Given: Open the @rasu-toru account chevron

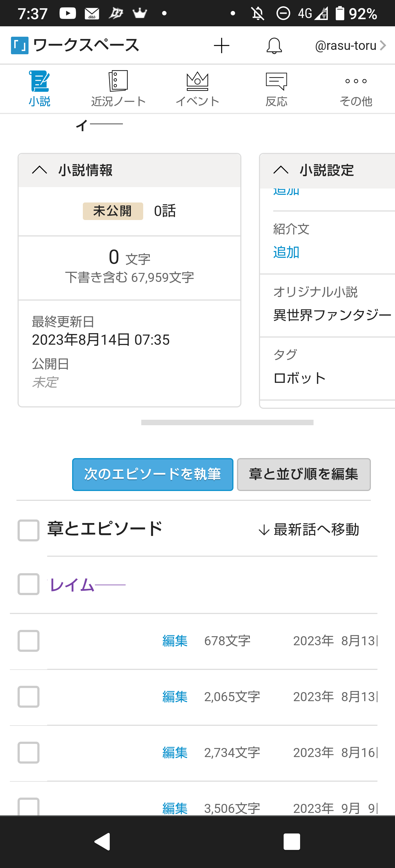Looking at the screenshot, I should point(383,45).
